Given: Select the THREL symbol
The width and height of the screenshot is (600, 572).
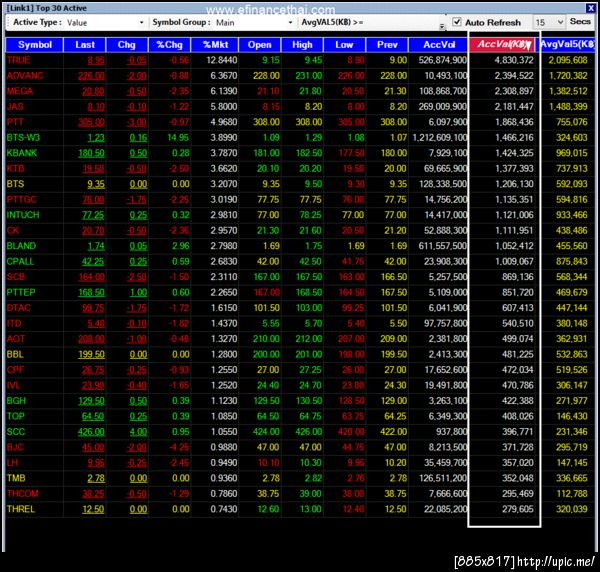Looking at the screenshot, I should point(21,509).
